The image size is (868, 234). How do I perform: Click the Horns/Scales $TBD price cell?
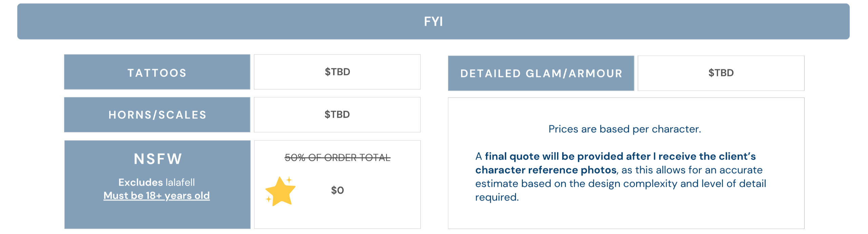pyautogui.click(x=337, y=115)
